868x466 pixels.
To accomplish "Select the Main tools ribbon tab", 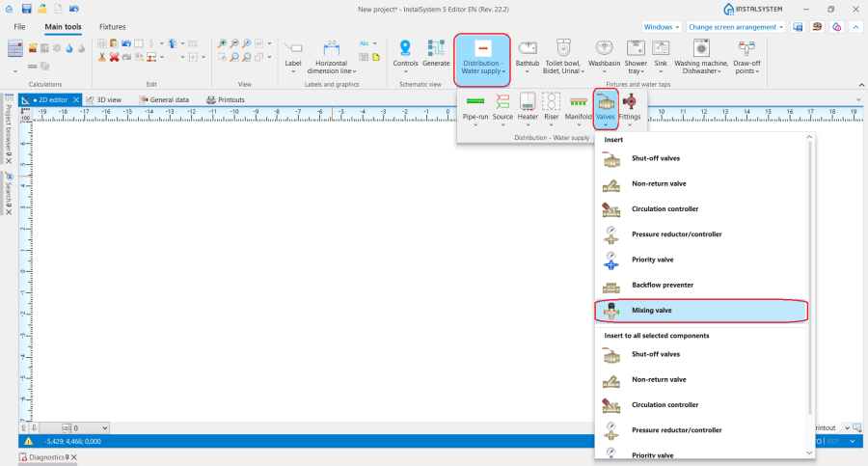I will (x=63, y=27).
